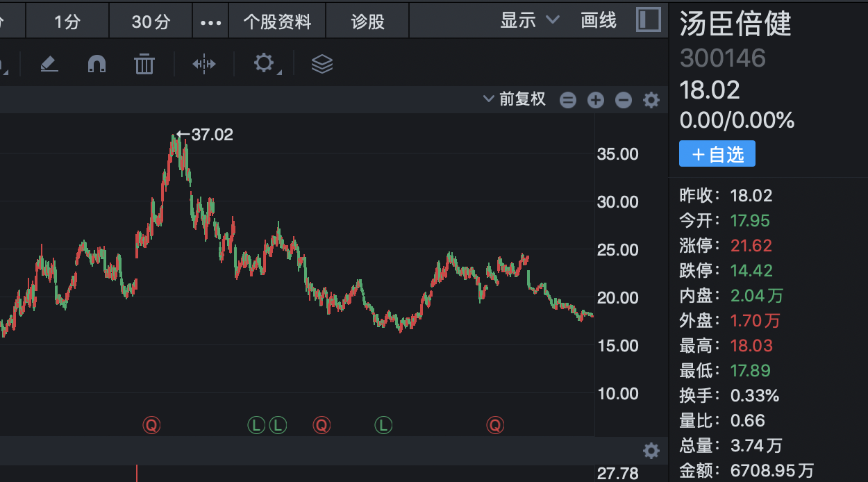Switch to the 30分 period tab
868x482 pixels.
[x=151, y=22]
